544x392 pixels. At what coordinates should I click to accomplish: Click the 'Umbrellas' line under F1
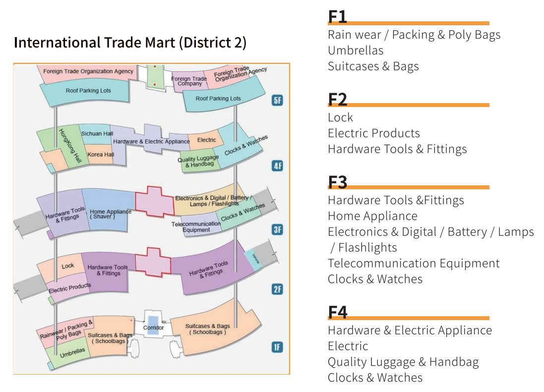(356, 51)
